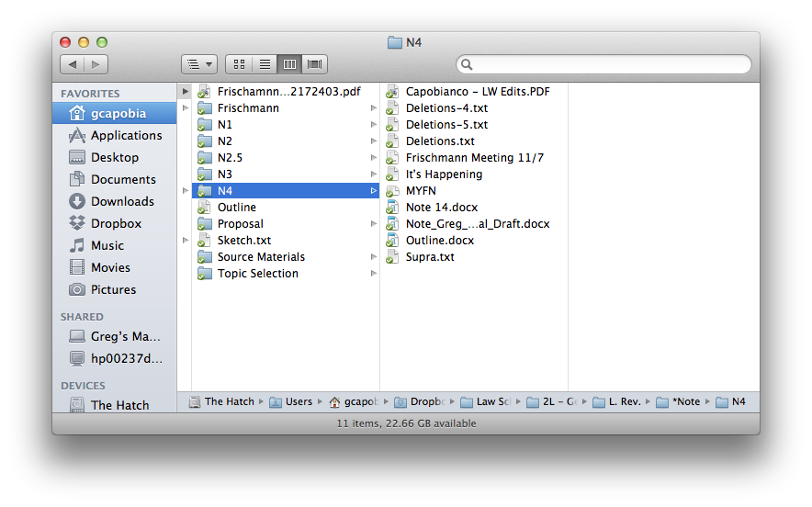Select Deletions-5.txt file
The image size is (812, 507).
click(x=474, y=125)
